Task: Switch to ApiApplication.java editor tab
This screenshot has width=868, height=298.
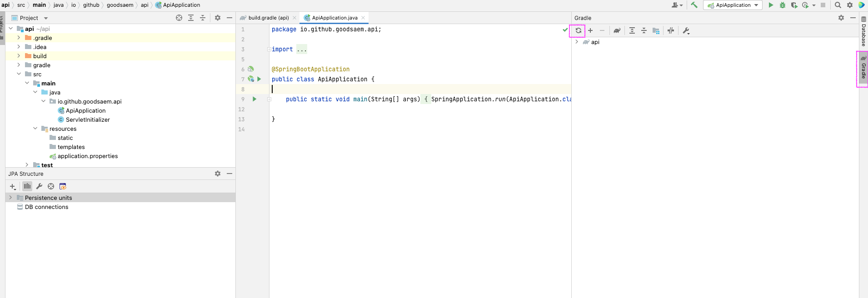Action: (335, 18)
